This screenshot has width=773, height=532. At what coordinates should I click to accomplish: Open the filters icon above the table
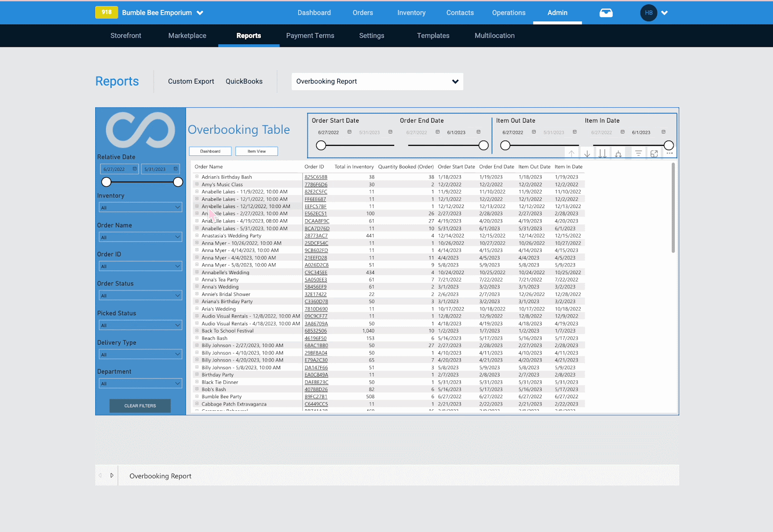pyautogui.click(x=639, y=153)
